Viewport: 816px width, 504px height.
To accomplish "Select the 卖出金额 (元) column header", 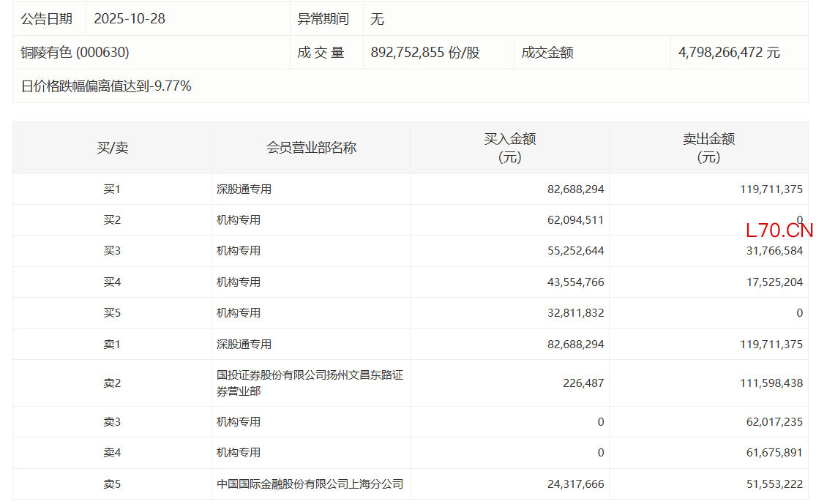I will [708, 148].
